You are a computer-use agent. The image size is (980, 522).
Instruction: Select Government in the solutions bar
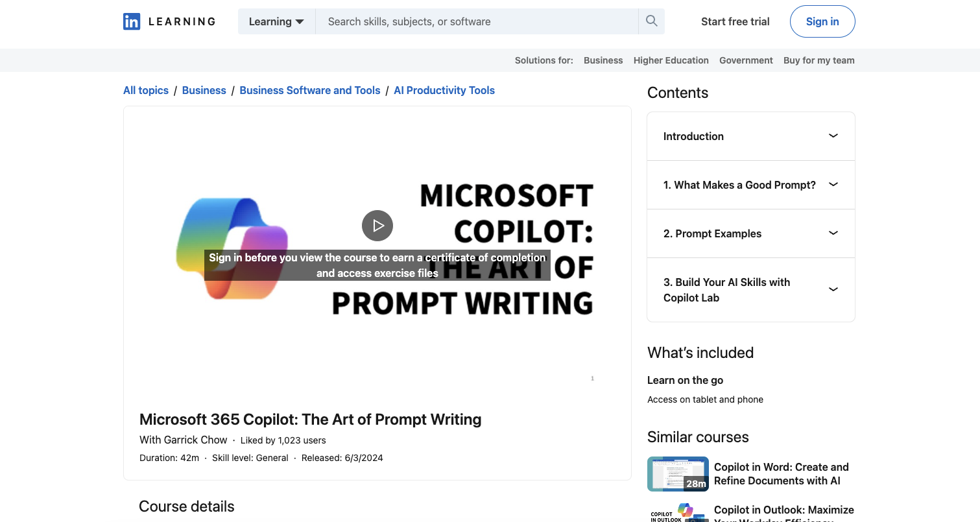pos(746,60)
